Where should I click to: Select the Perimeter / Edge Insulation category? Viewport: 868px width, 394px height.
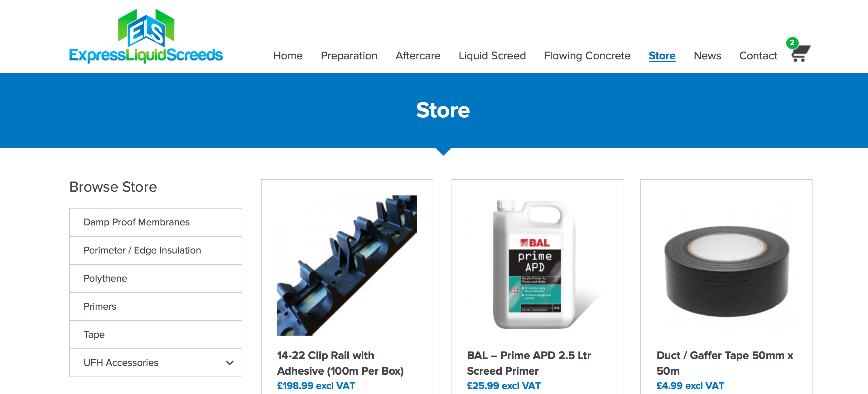tap(156, 250)
